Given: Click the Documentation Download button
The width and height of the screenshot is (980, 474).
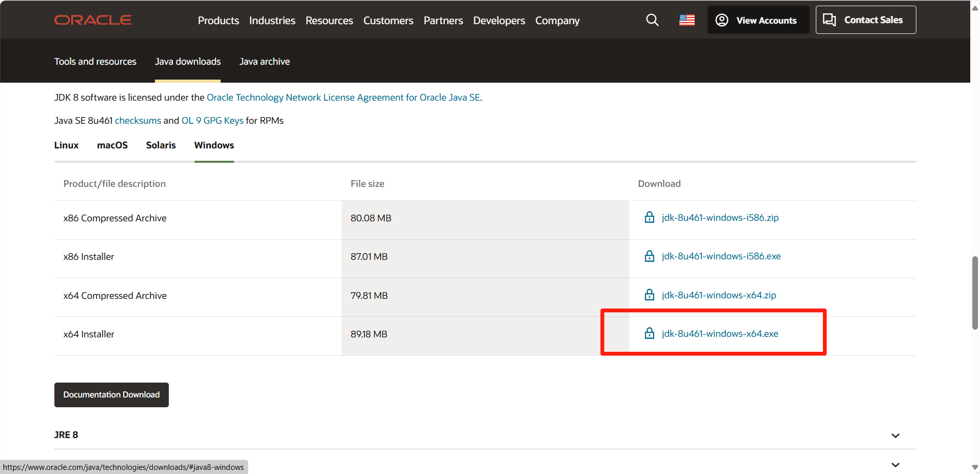Looking at the screenshot, I should (x=111, y=395).
